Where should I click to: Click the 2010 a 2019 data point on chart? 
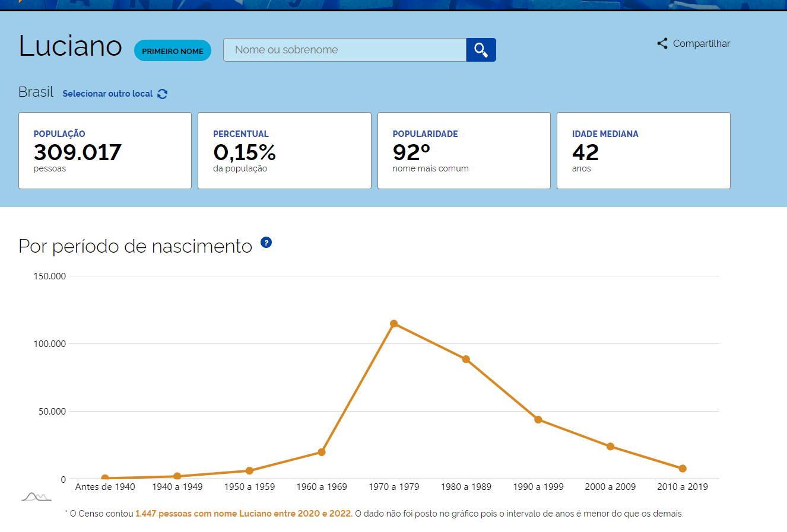[x=683, y=469]
